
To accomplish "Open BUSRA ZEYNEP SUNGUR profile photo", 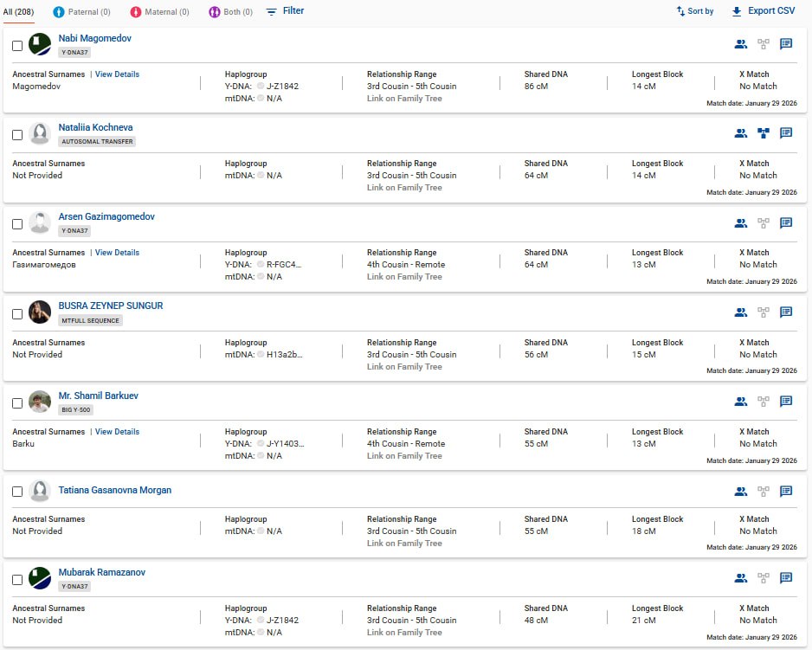I will pos(40,312).
